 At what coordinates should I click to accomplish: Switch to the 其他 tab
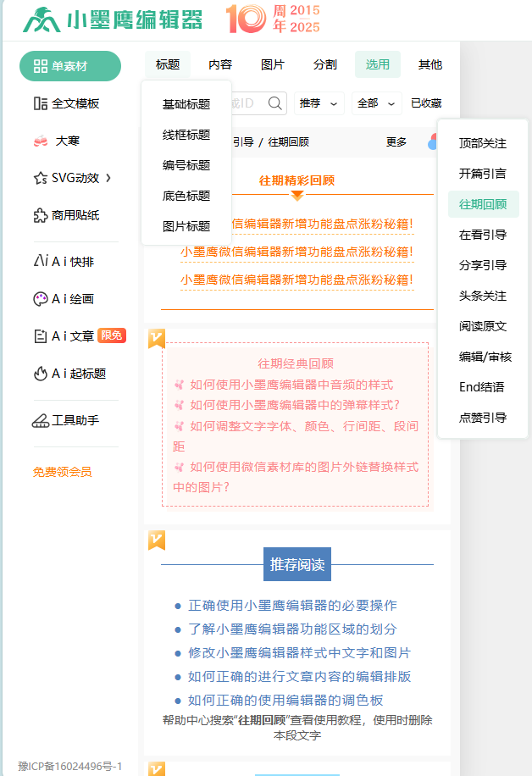[430, 64]
